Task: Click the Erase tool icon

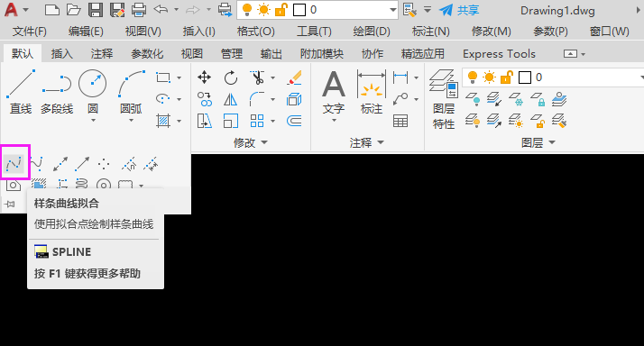Action: click(x=294, y=77)
